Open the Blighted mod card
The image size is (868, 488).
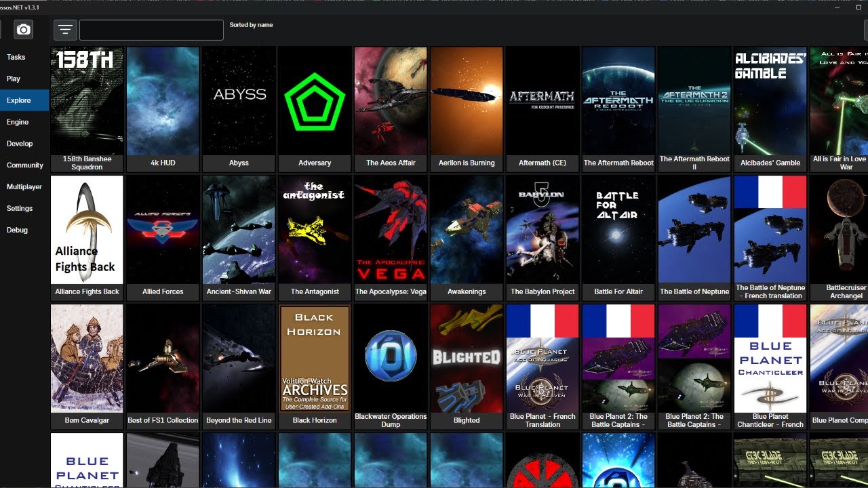click(x=467, y=366)
